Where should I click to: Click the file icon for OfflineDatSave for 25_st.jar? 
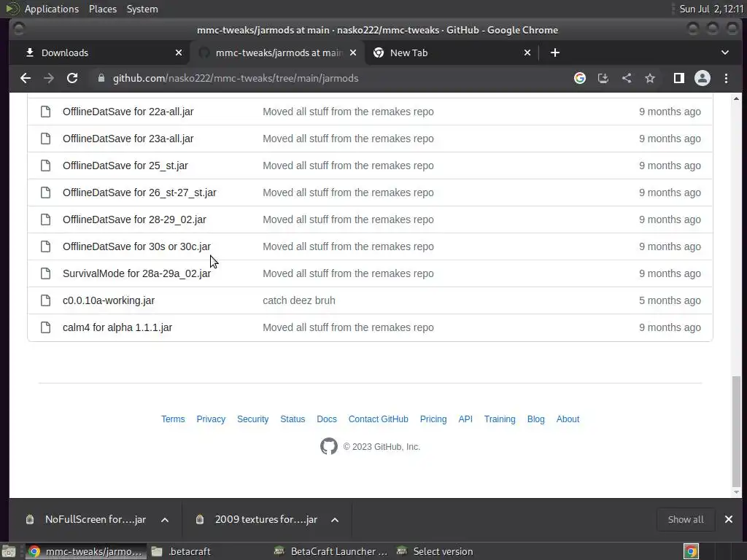pyautogui.click(x=46, y=166)
